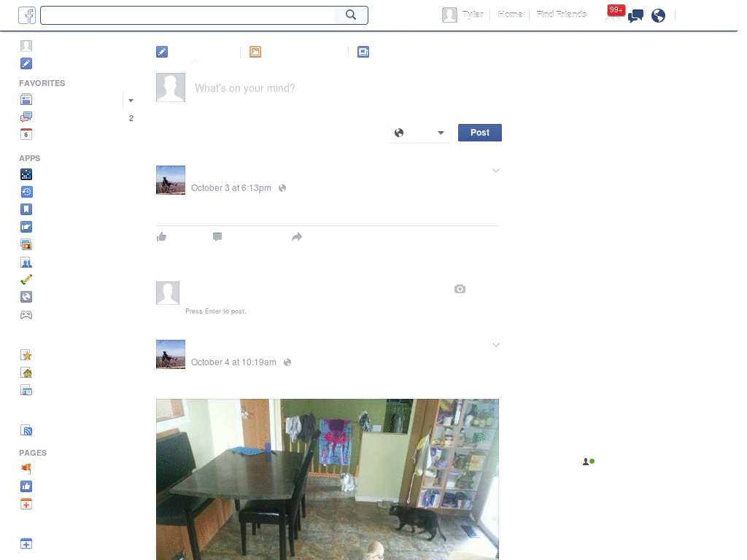
Task: Share the October 3 post
Action: pyautogui.click(x=296, y=236)
